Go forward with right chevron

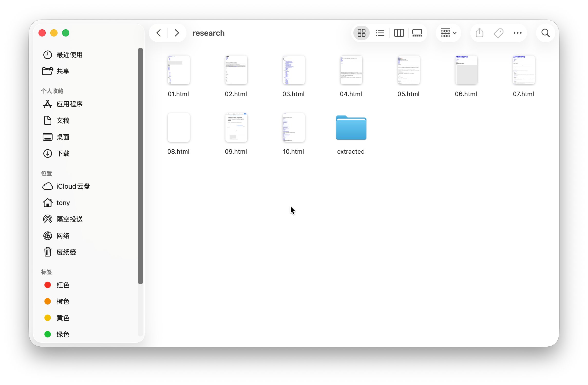click(x=177, y=33)
